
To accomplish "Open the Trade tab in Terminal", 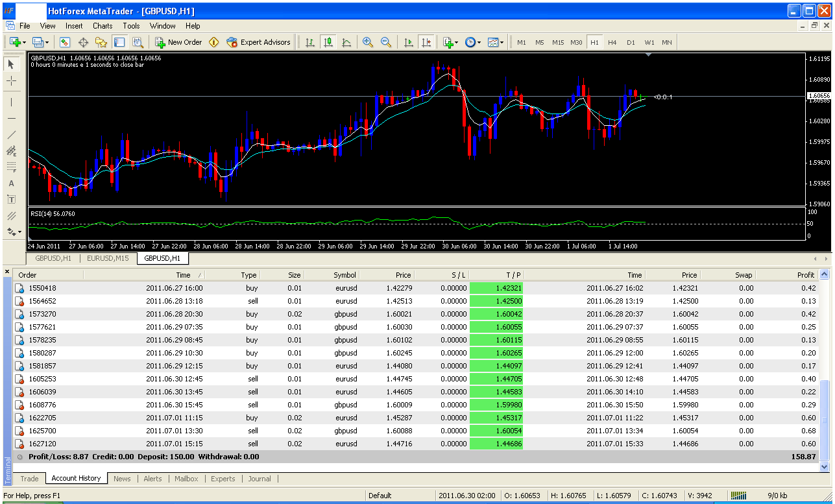I will pyautogui.click(x=29, y=479).
